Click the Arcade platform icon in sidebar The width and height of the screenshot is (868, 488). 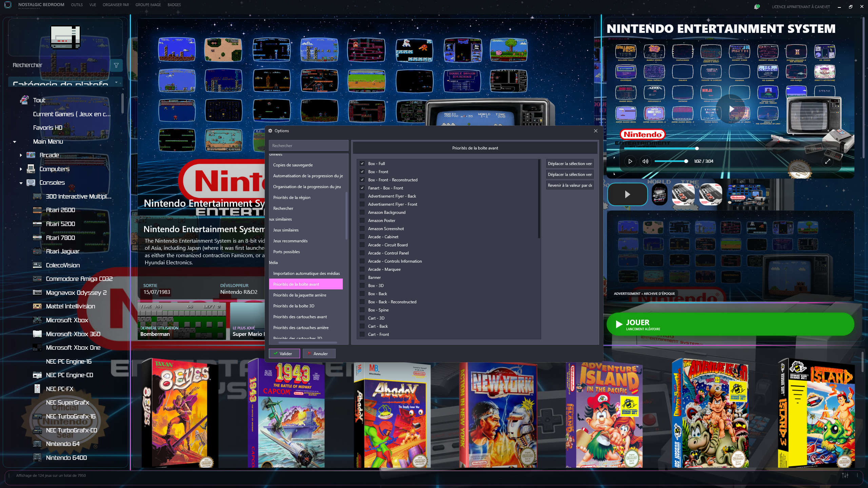(x=31, y=155)
